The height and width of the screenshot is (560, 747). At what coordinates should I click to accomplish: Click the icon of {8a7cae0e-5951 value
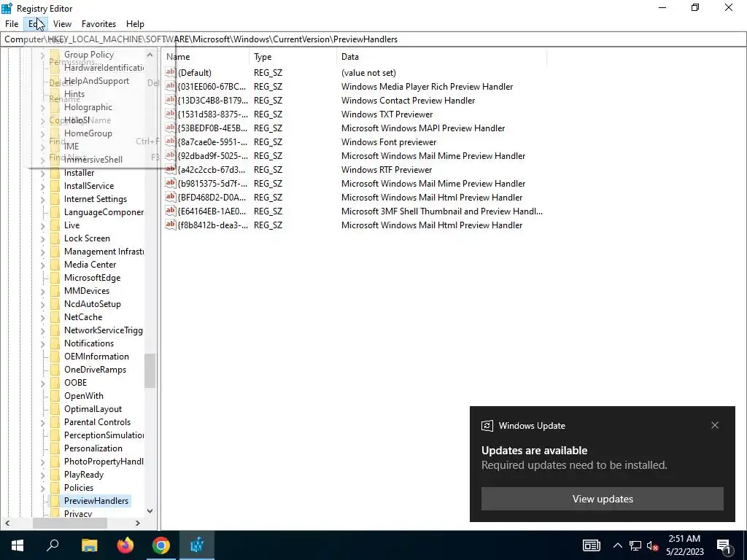[x=171, y=141]
